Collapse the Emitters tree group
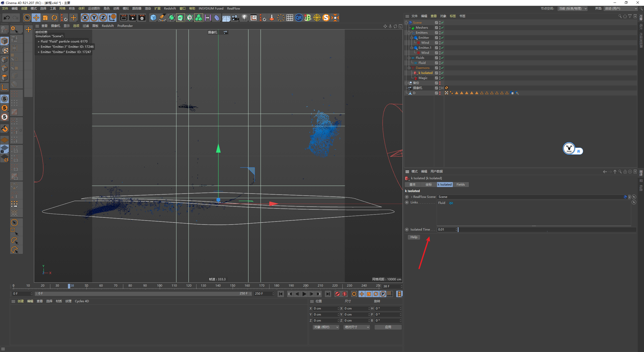The image size is (644, 352). pos(409,33)
